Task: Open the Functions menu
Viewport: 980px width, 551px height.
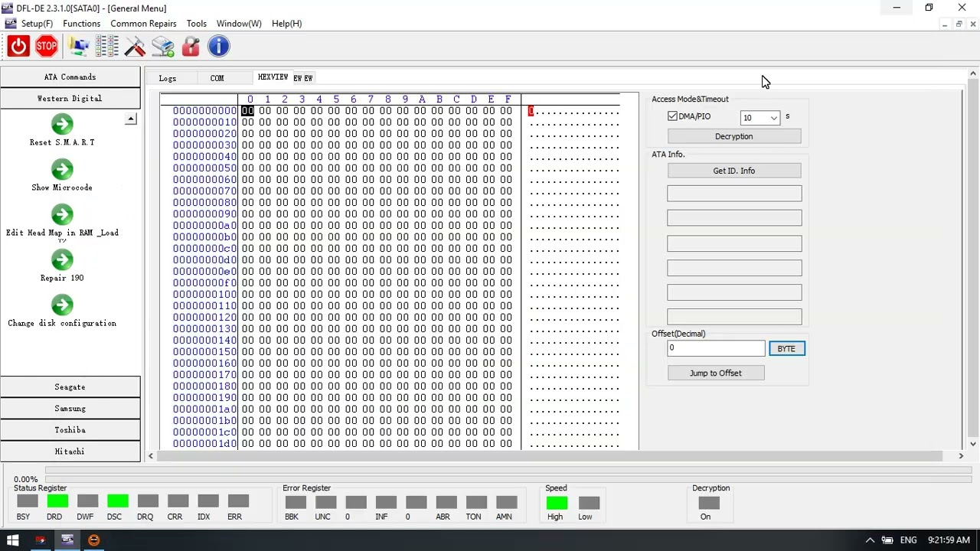Action: click(x=81, y=24)
